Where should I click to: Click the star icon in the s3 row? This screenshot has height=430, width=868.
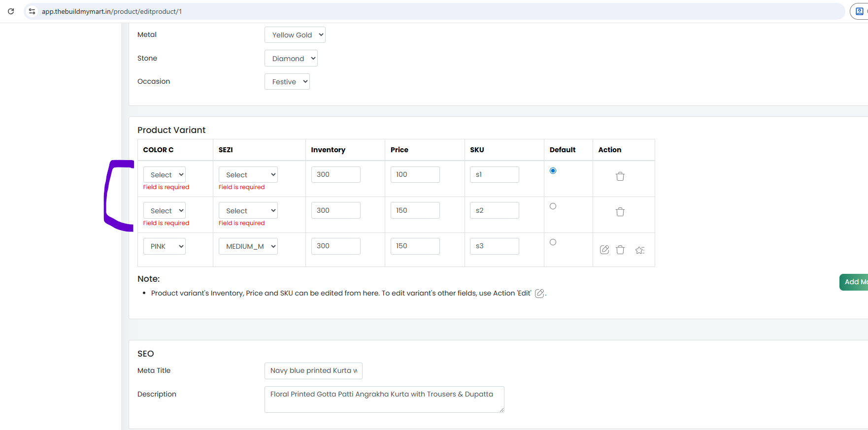640,250
